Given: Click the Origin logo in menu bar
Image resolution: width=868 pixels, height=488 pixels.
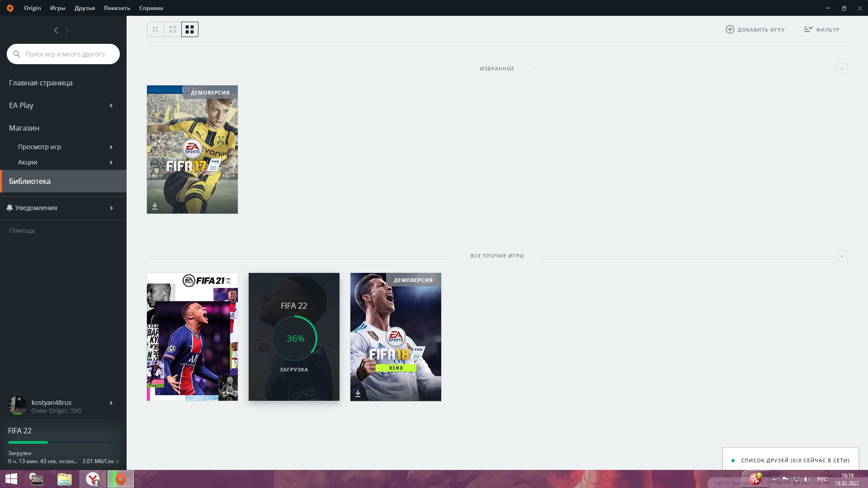Looking at the screenshot, I should [x=10, y=8].
